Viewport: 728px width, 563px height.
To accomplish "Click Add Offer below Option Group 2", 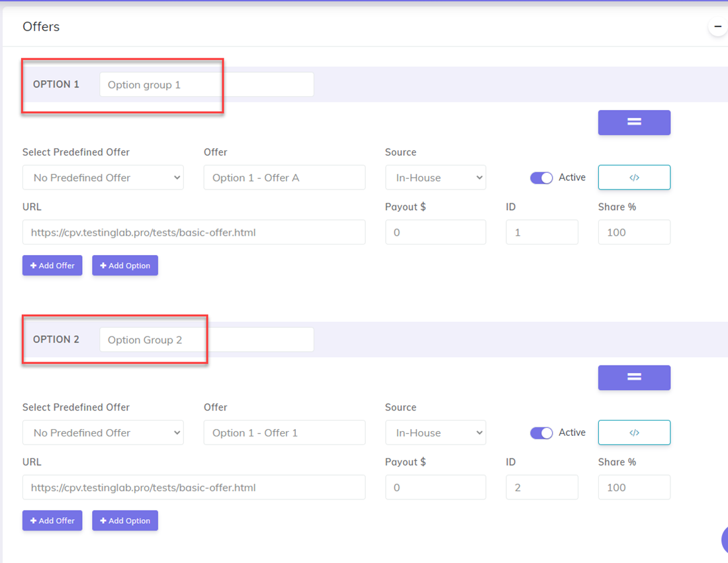I will [52, 521].
